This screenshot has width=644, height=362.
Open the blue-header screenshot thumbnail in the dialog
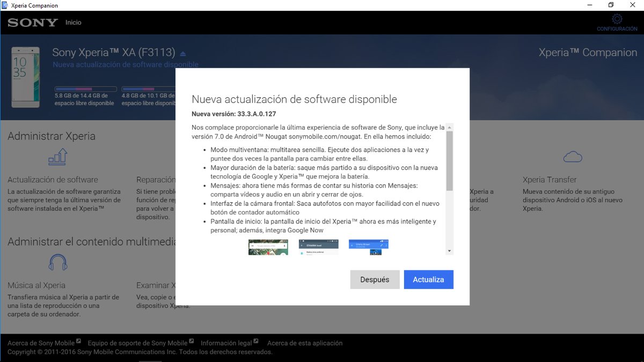tap(369, 247)
